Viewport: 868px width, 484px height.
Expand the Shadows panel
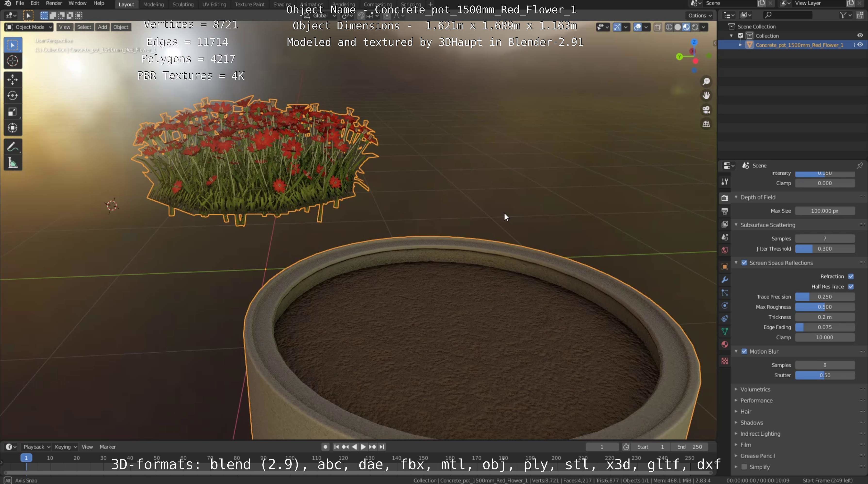pos(736,423)
